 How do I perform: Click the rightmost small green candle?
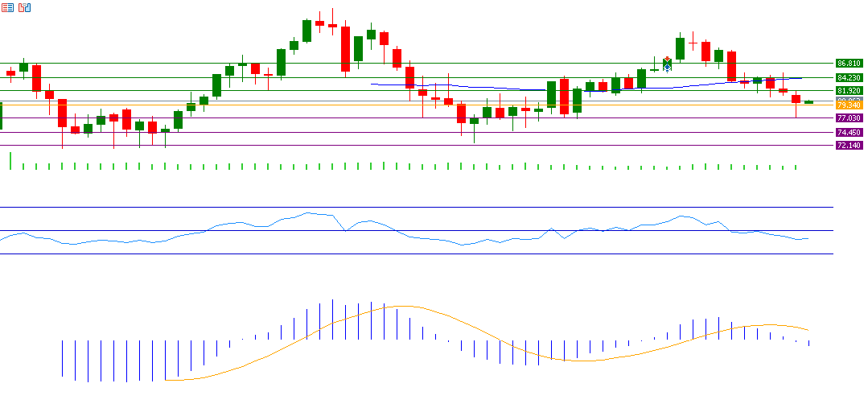tap(808, 102)
